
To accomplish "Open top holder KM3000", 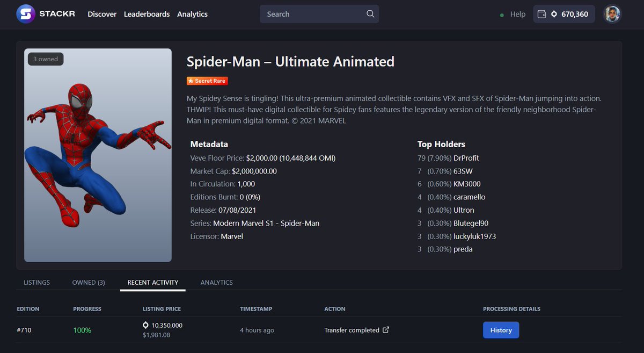I will point(468,184).
